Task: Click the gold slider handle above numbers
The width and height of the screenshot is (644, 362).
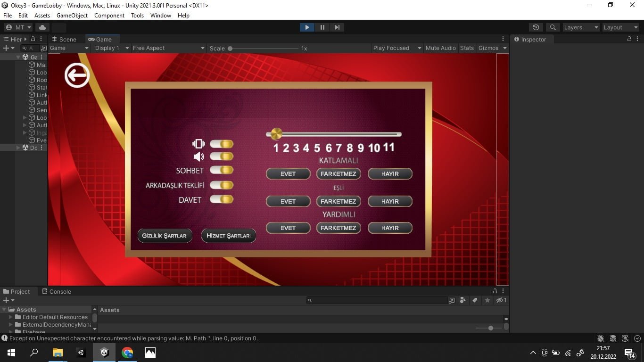Action: pos(276,134)
